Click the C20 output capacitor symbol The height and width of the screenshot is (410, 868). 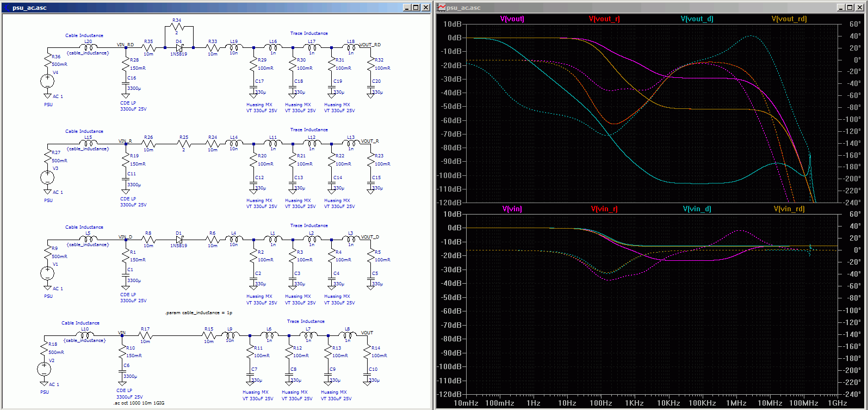370,87
